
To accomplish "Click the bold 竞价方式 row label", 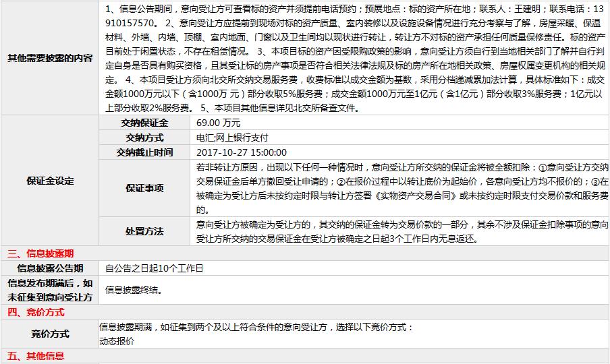I will coord(50,334).
